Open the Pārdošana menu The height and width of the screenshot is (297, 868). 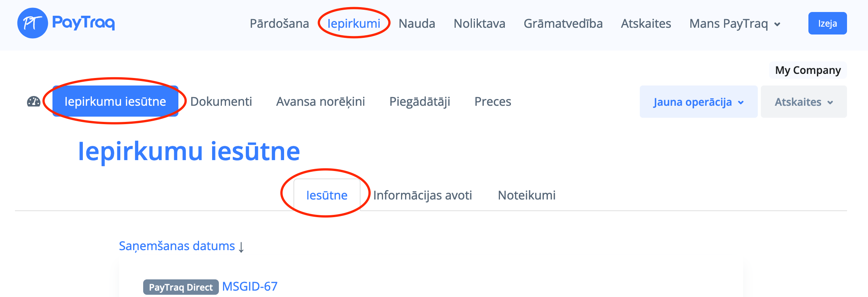pyautogui.click(x=279, y=24)
